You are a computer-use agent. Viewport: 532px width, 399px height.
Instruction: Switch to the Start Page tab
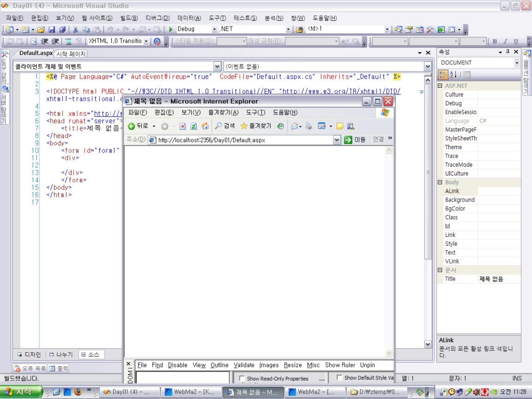(71, 54)
